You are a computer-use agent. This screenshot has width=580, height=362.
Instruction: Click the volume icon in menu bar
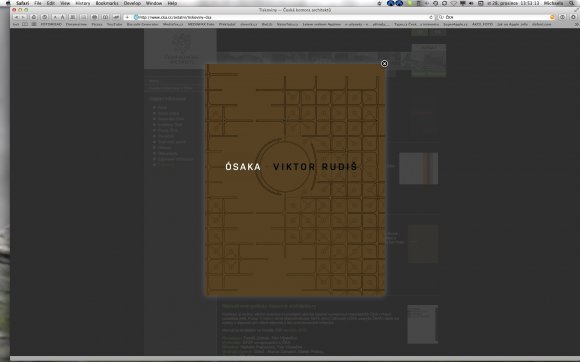point(471,3)
